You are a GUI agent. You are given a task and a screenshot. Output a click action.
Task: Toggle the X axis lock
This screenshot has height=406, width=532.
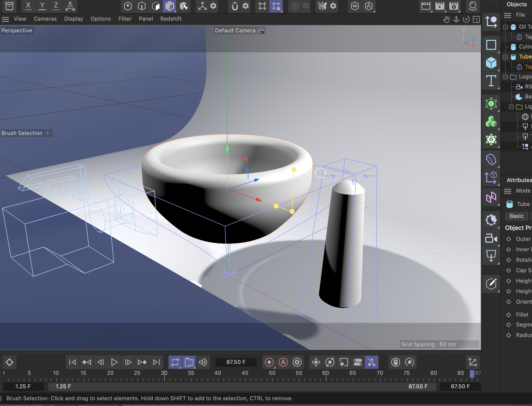pyautogui.click(x=28, y=6)
